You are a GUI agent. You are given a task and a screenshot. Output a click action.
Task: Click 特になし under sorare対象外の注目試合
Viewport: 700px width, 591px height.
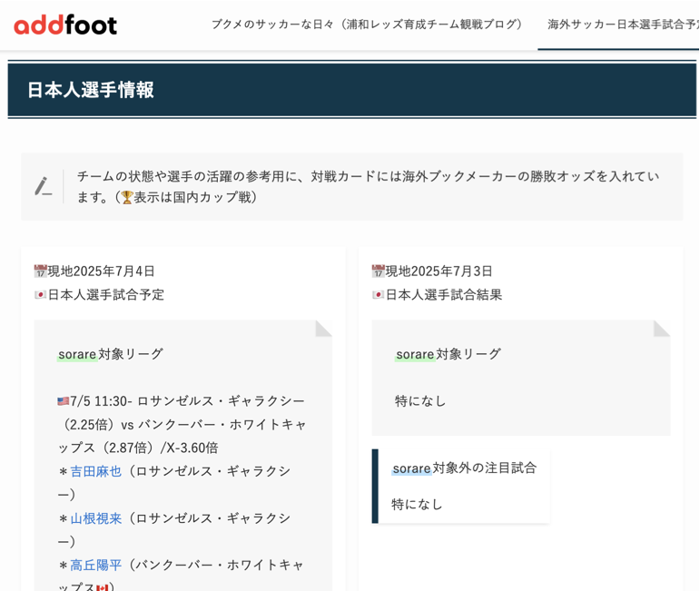pyautogui.click(x=417, y=505)
